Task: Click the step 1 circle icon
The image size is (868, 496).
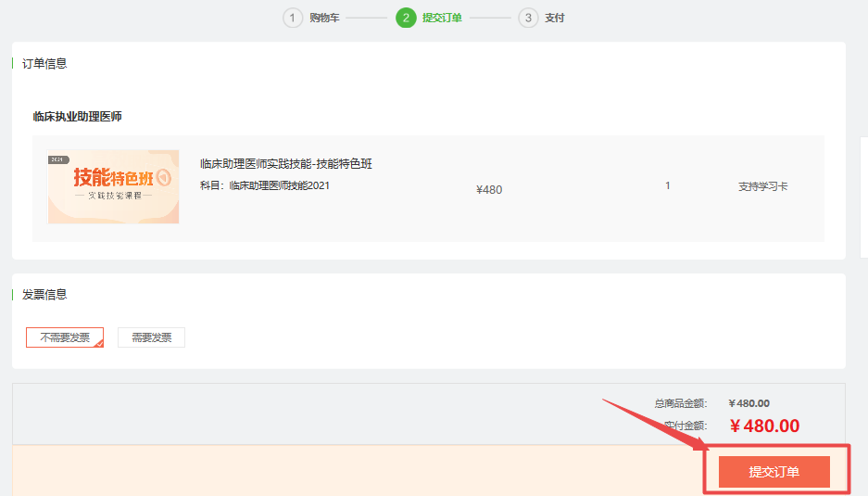Action: click(293, 18)
